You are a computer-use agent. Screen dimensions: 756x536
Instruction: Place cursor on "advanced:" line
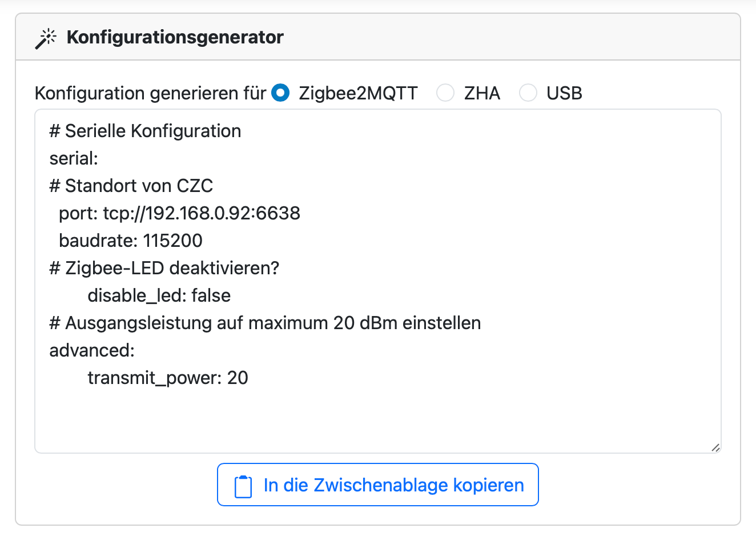92,350
